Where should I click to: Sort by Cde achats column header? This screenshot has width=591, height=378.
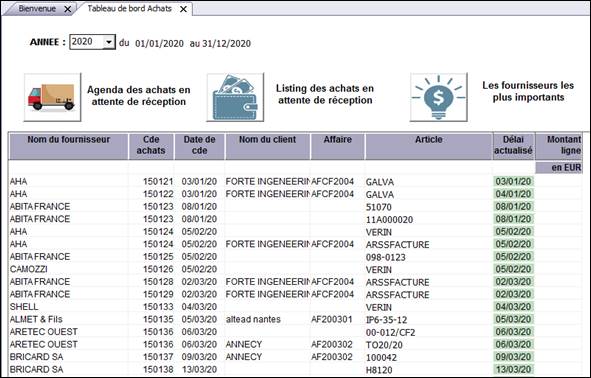(151, 146)
